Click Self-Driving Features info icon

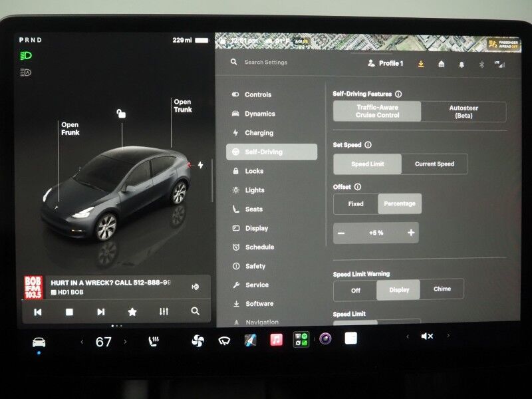pos(398,94)
